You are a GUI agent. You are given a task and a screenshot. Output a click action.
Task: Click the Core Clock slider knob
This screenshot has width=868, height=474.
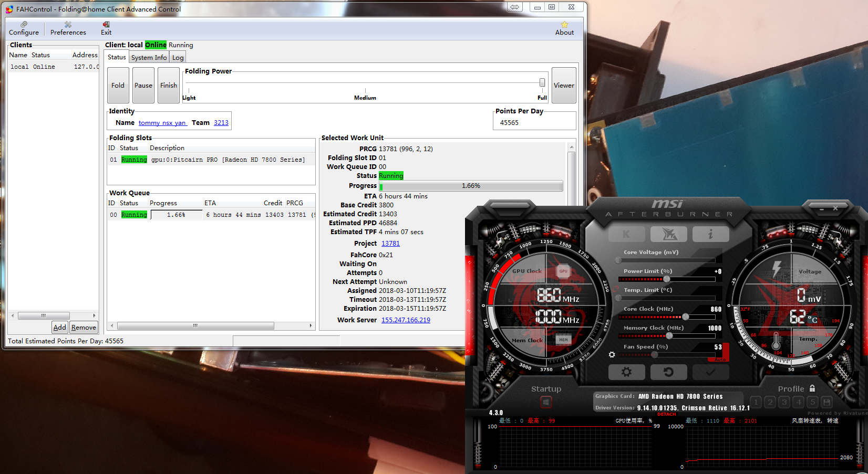point(685,317)
